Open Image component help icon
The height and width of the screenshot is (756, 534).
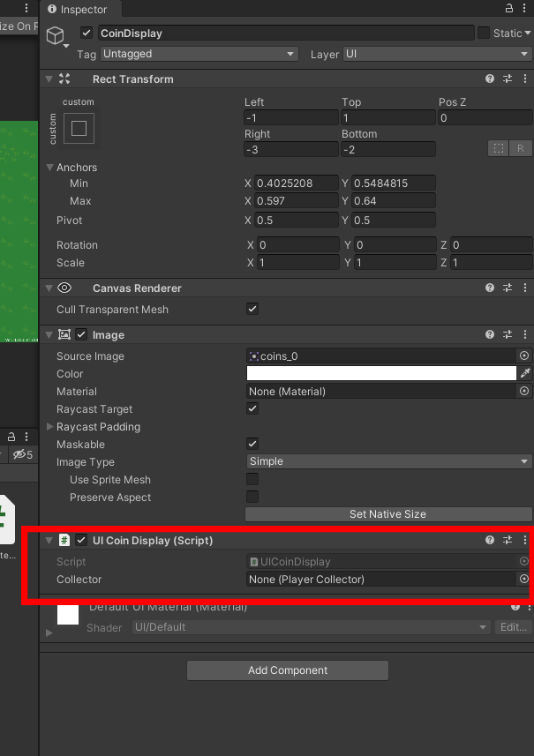[490, 334]
